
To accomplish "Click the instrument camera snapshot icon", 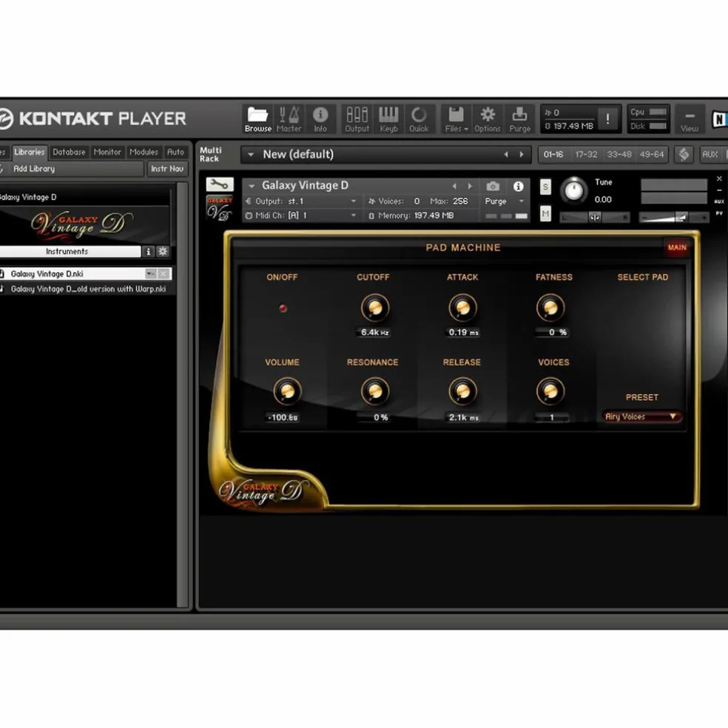I will pyautogui.click(x=493, y=186).
